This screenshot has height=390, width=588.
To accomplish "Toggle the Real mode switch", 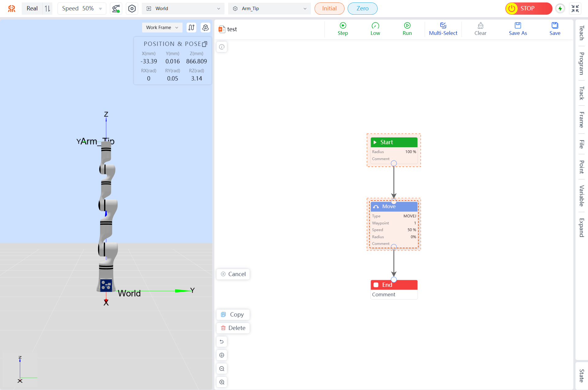I will (x=47, y=9).
